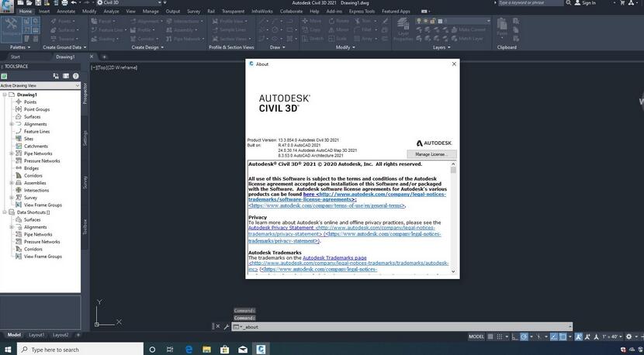Click the command line customize wrench icon
Screen dimensions: 644x355
pos(227,326)
